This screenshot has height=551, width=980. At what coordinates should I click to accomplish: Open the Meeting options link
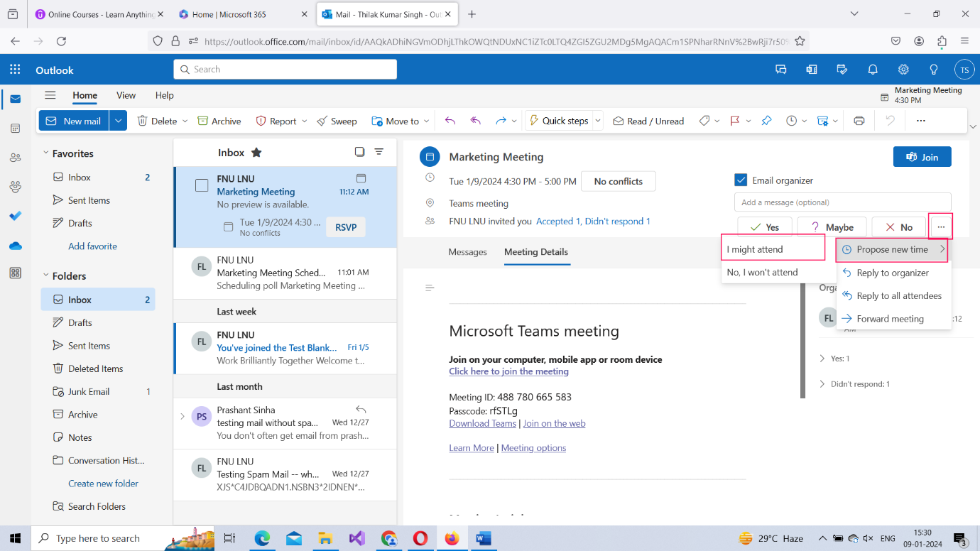pyautogui.click(x=533, y=448)
